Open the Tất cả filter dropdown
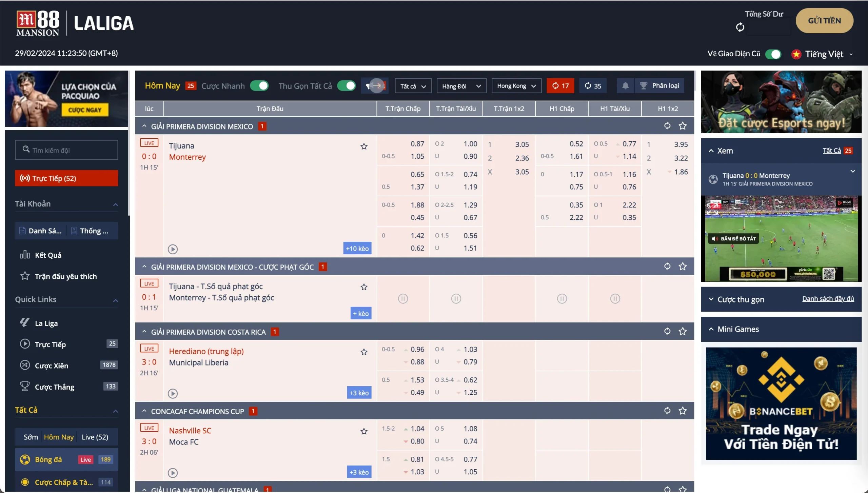Image resolution: width=868 pixels, height=493 pixels. [x=413, y=86]
